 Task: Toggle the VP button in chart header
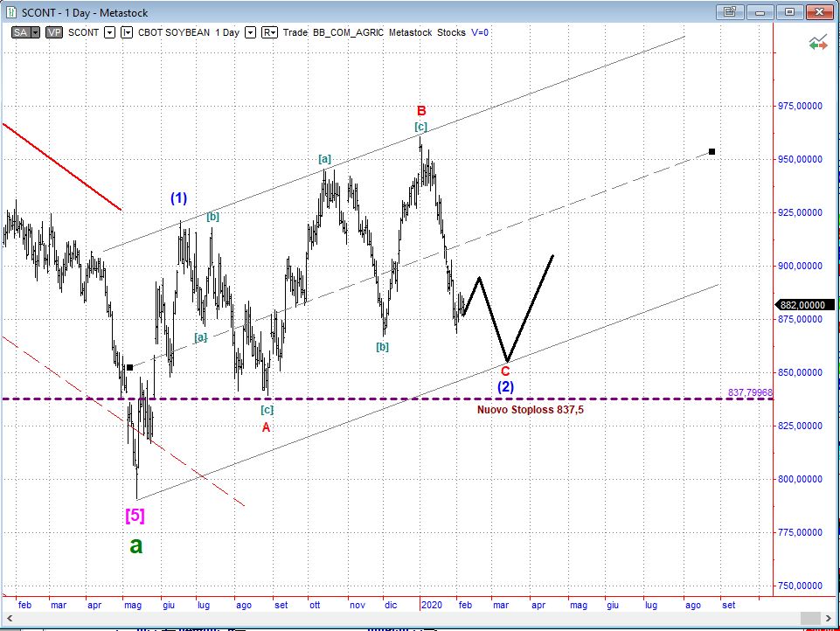54,32
